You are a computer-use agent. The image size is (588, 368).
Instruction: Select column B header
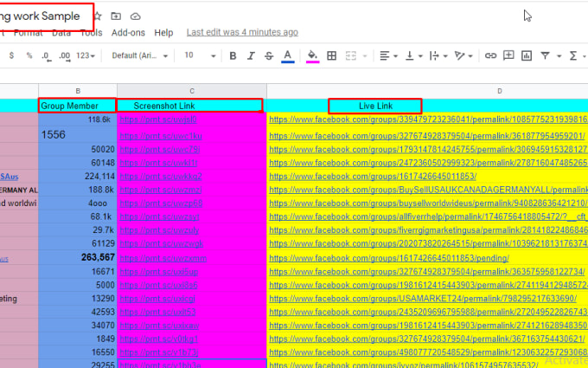(x=78, y=91)
